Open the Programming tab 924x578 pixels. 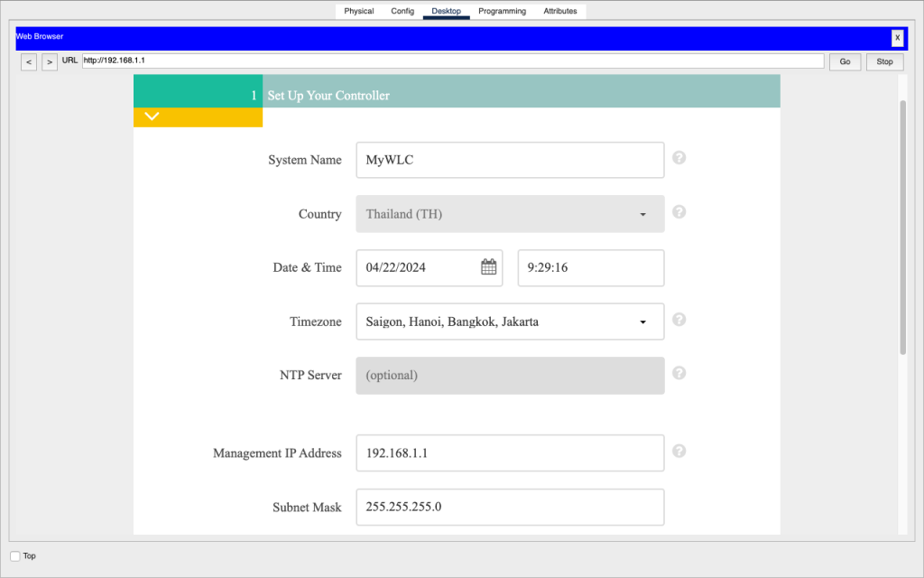tap(502, 11)
